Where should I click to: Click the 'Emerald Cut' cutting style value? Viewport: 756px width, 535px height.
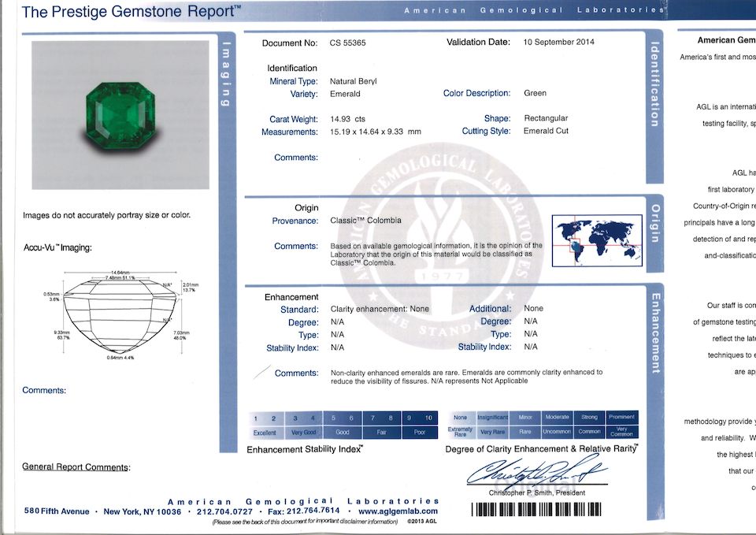pos(546,131)
